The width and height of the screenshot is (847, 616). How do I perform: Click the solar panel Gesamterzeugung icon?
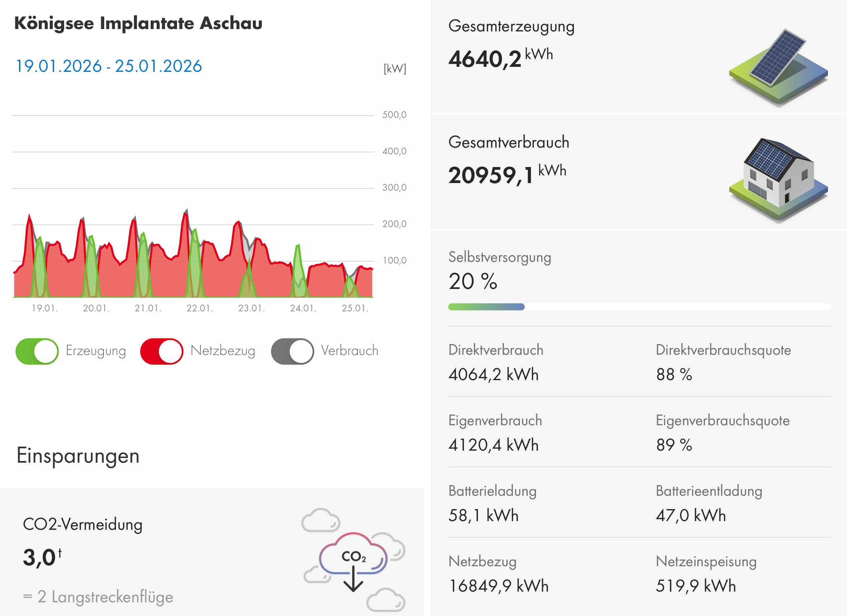pos(778,66)
